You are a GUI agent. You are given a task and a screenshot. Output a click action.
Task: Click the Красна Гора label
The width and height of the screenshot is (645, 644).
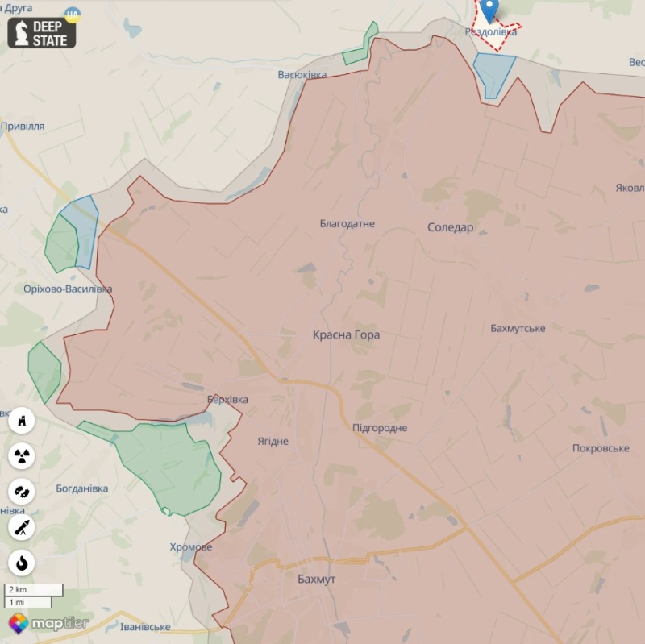pyautogui.click(x=346, y=334)
